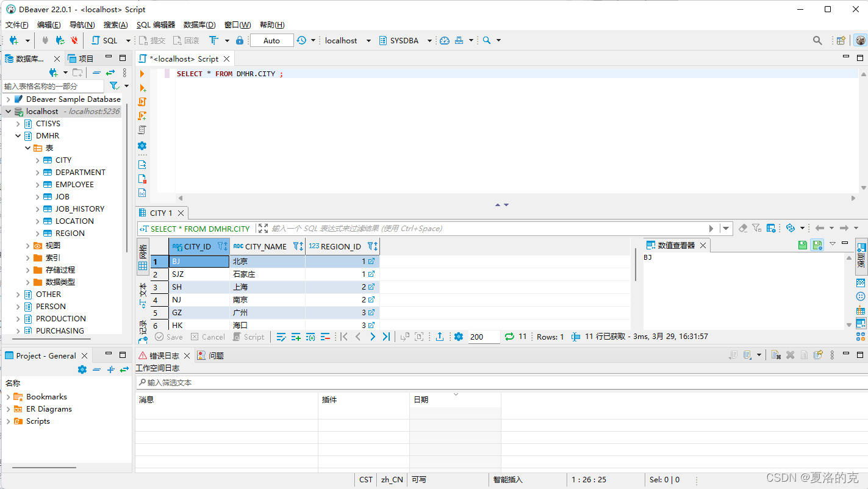Open new SQL editor via SQL button
The width and height of the screenshot is (868, 489).
104,40
